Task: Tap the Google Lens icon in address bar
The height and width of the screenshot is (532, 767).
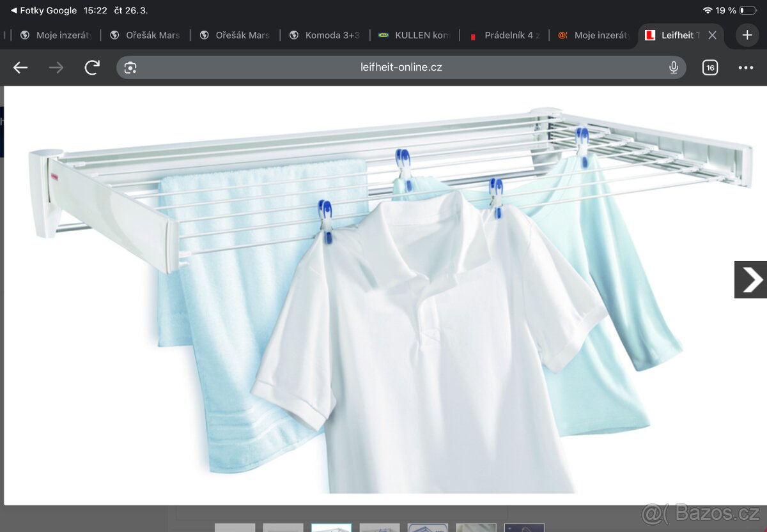Action: pos(130,68)
